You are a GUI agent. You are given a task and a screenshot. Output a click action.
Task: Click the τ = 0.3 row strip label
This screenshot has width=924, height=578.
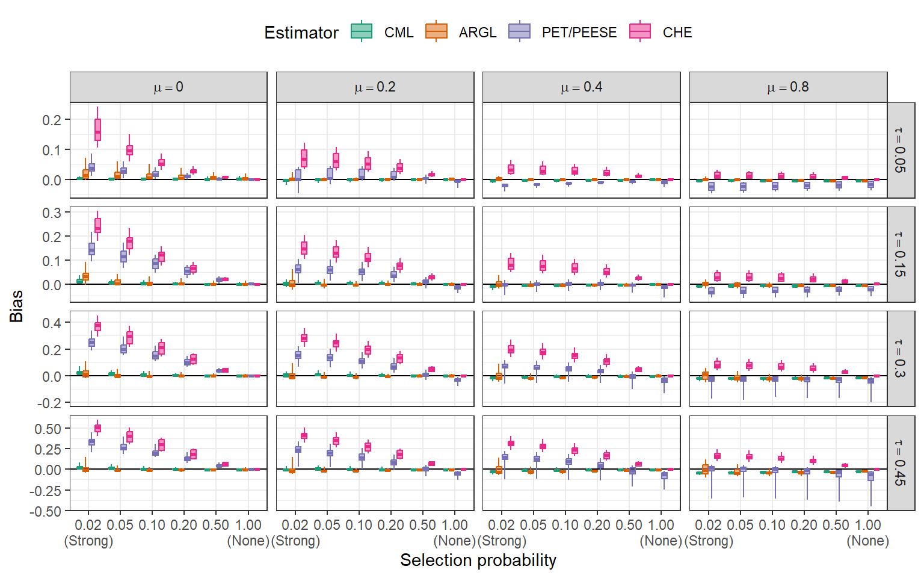pos(901,358)
